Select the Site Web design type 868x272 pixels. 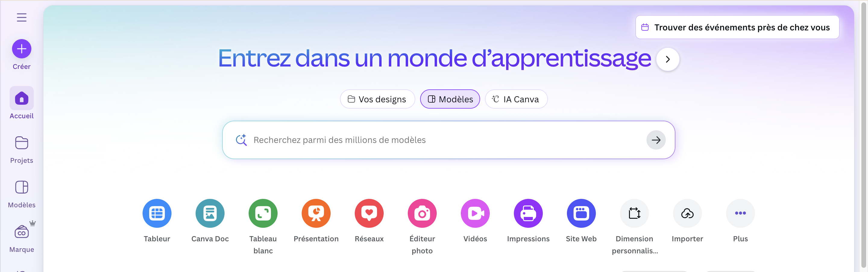tap(581, 213)
